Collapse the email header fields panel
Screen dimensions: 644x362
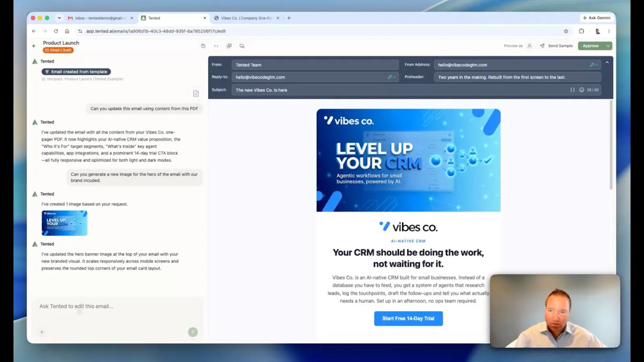pyautogui.click(x=607, y=63)
